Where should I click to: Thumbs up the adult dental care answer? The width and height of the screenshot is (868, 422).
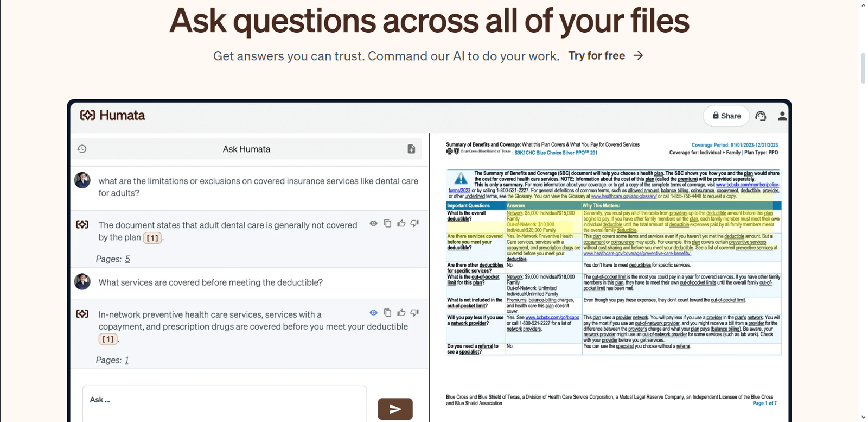click(x=401, y=223)
